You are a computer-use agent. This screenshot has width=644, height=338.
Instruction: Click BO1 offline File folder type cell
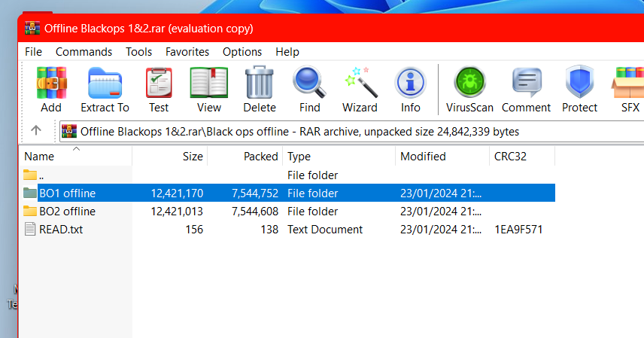pos(312,193)
